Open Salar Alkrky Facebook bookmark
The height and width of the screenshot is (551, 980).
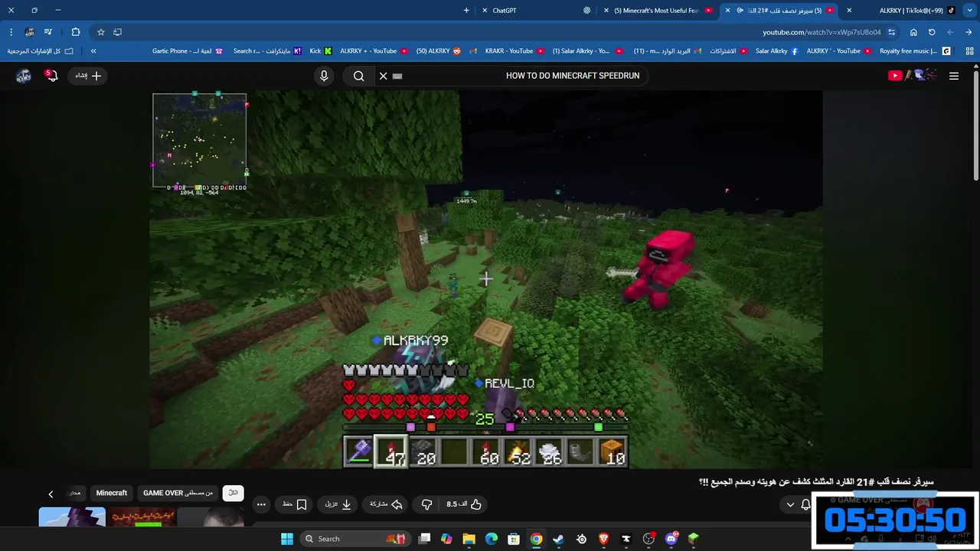(777, 51)
